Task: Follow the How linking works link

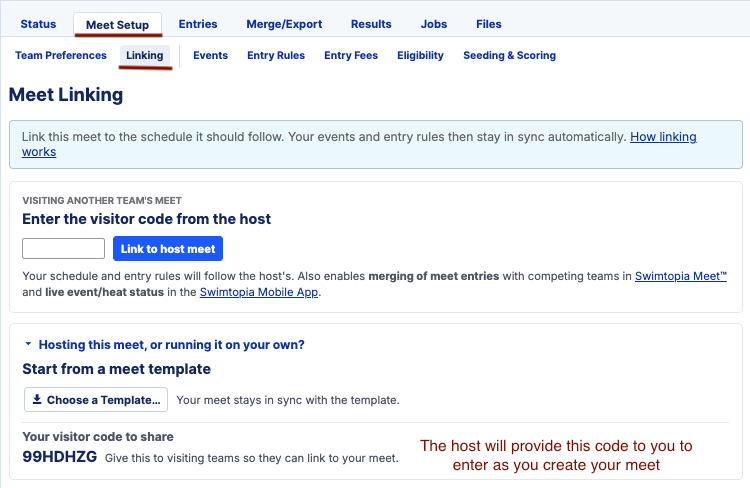Action: coord(663,137)
